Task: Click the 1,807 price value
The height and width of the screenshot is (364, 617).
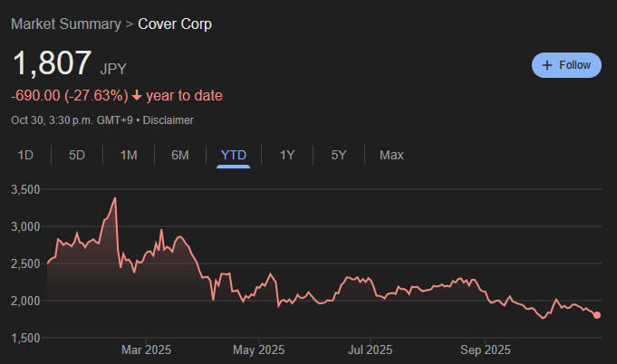Action: click(52, 62)
